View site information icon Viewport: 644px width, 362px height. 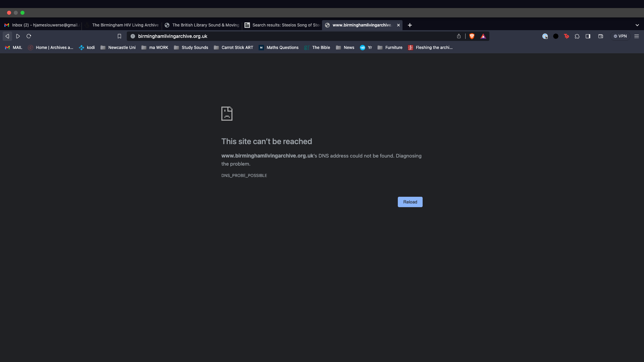133,36
